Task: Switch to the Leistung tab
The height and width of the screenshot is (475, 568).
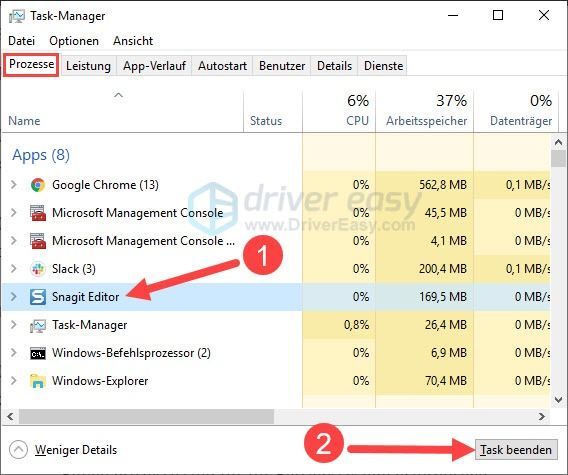Action: tap(88, 66)
